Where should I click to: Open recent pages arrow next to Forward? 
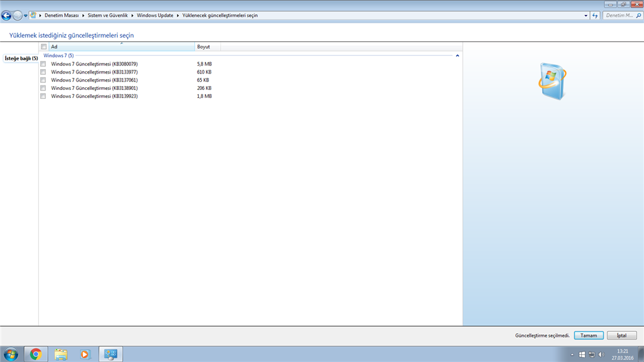pyautogui.click(x=25, y=16)
